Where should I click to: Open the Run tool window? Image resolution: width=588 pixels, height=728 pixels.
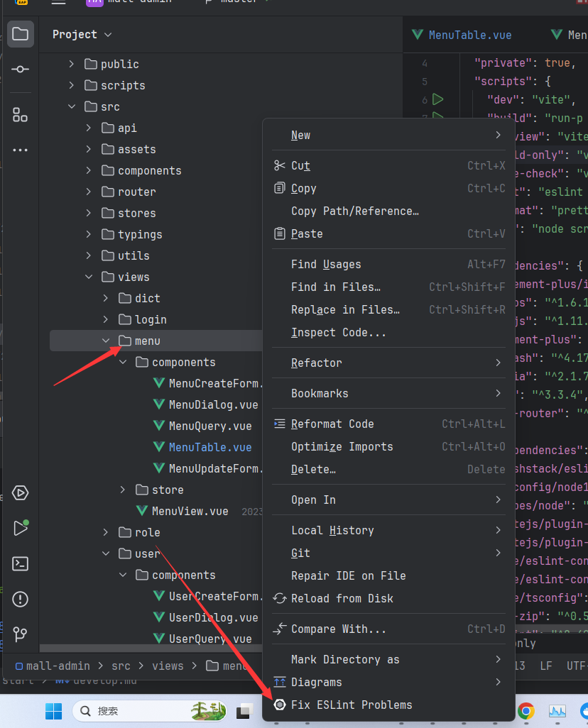[x=21, y=528]
